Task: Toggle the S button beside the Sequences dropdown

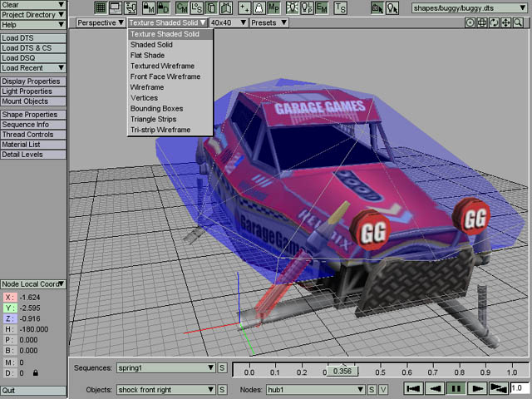Action: 223,367
